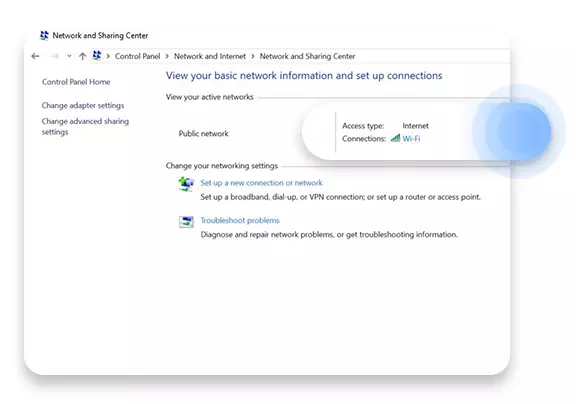
Task: Click the Troubleshoot problems icon
Action: point(186,222)
